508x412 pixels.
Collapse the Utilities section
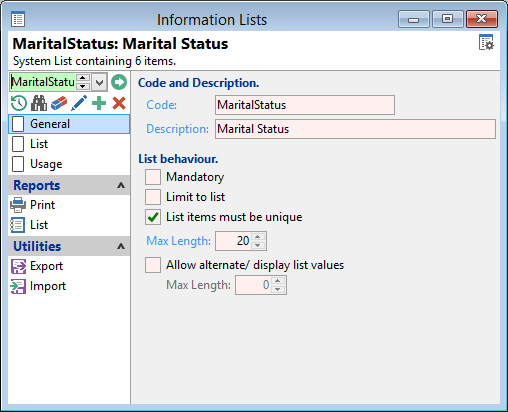(x=121, y=247)
